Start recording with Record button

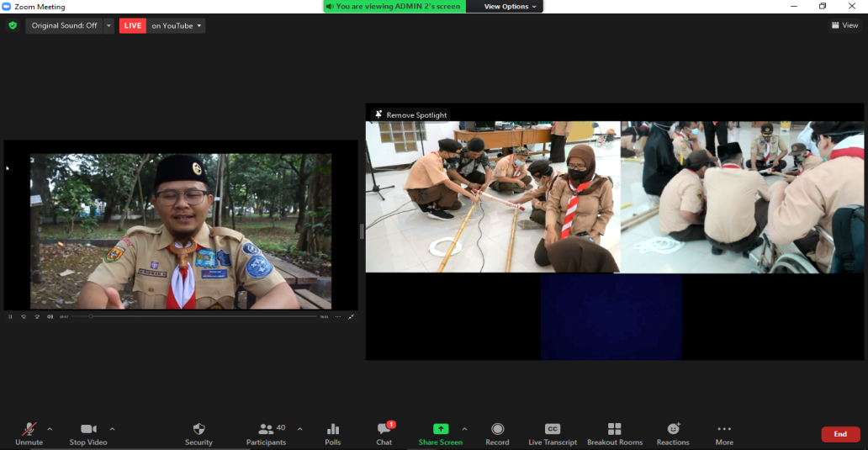click(497, 434)
